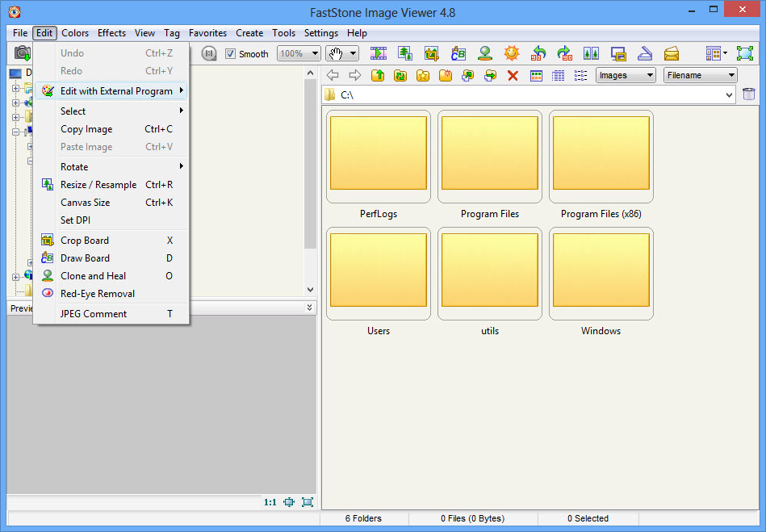Open Edit with External Program submenu
The image size is (766, 532).
click(111, 91)
